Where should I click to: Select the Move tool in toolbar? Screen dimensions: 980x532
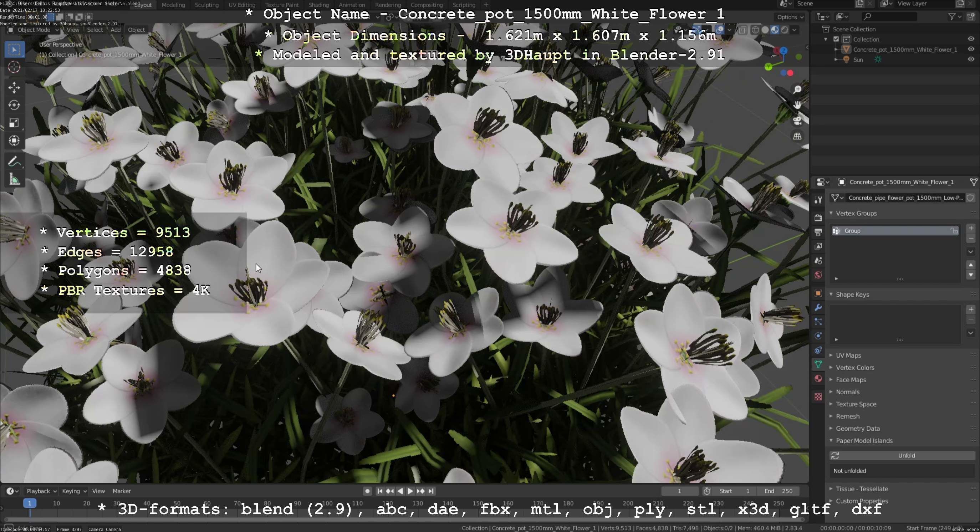tap(14, 87)
